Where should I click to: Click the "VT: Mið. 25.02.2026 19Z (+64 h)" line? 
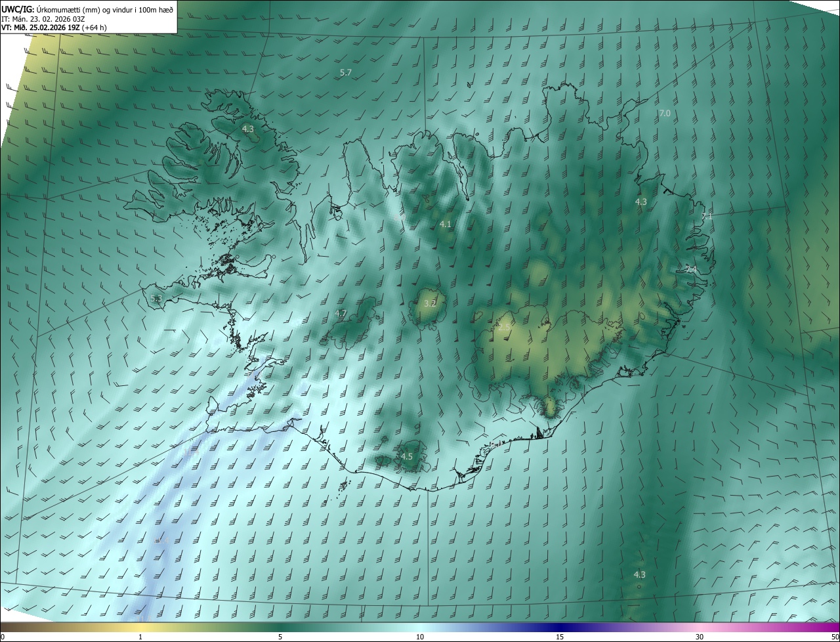[54, 27]
